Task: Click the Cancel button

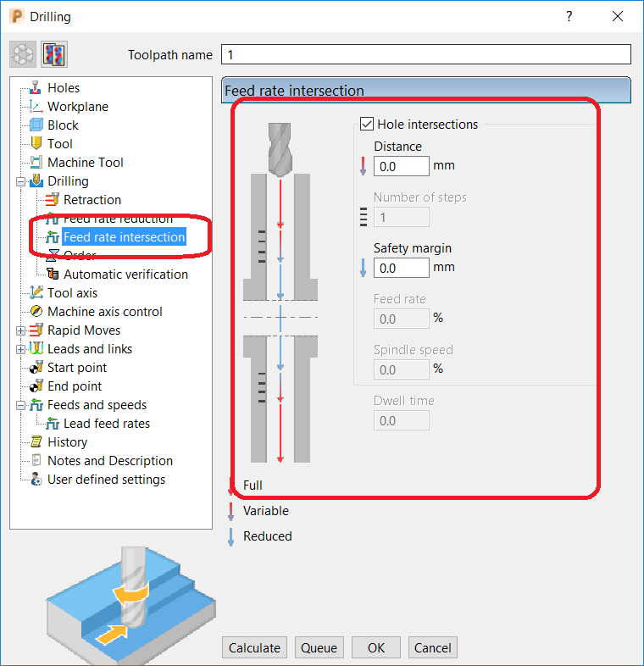Action: 432,647
